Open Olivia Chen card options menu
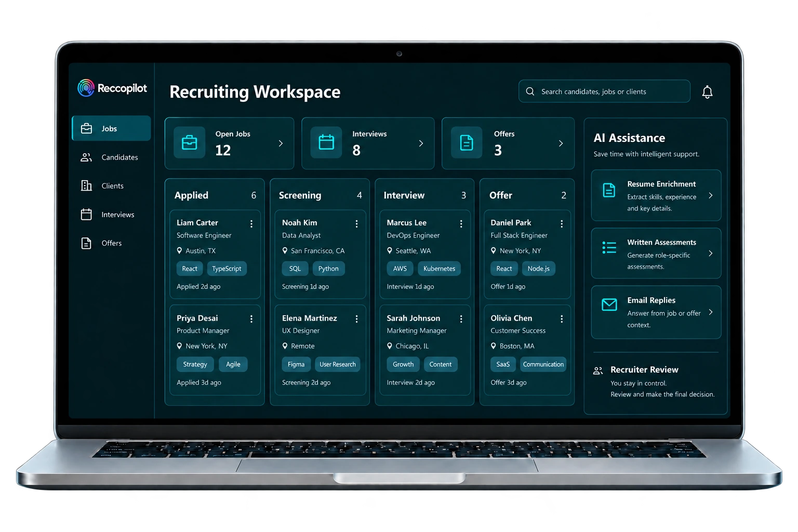Image resolution: width=798 pixels, height=532 pixels. click(x=562, y=319)
